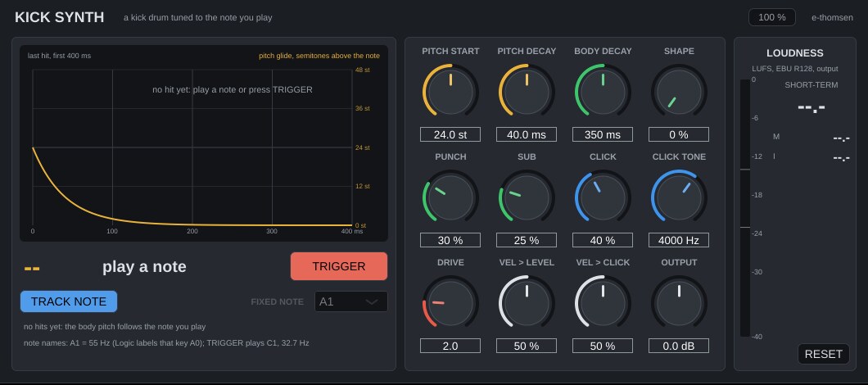Viewport: 868px width, 385px height.
Task: Click the 'no hit yet: play a note or press TRIGGER' message
Action: [x=233, y=89]
